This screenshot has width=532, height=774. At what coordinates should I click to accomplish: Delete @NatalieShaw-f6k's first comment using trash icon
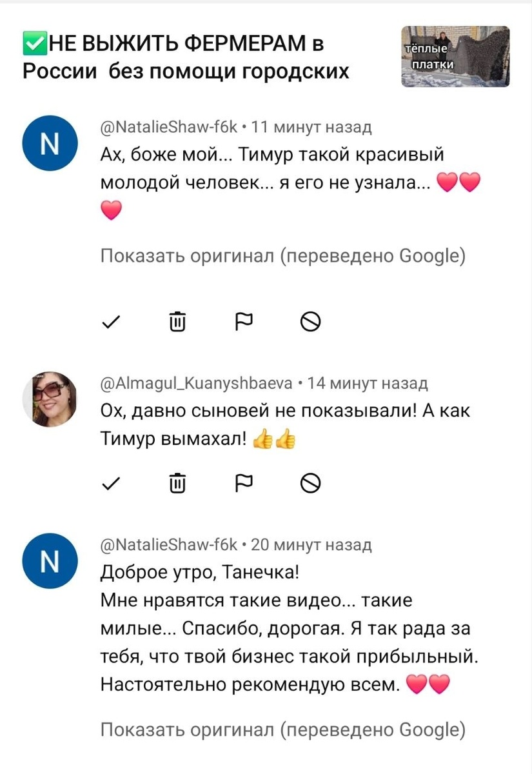177,321
